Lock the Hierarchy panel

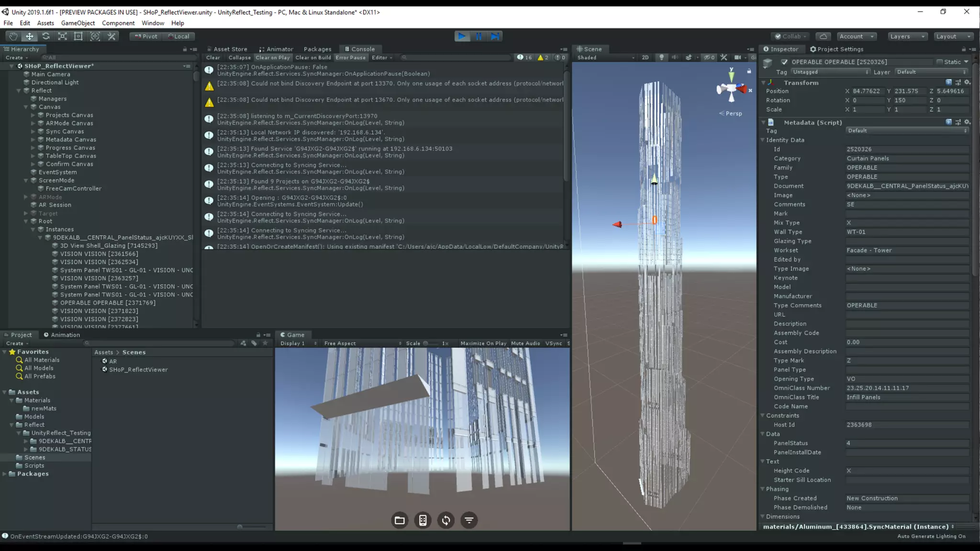(185, 49)
